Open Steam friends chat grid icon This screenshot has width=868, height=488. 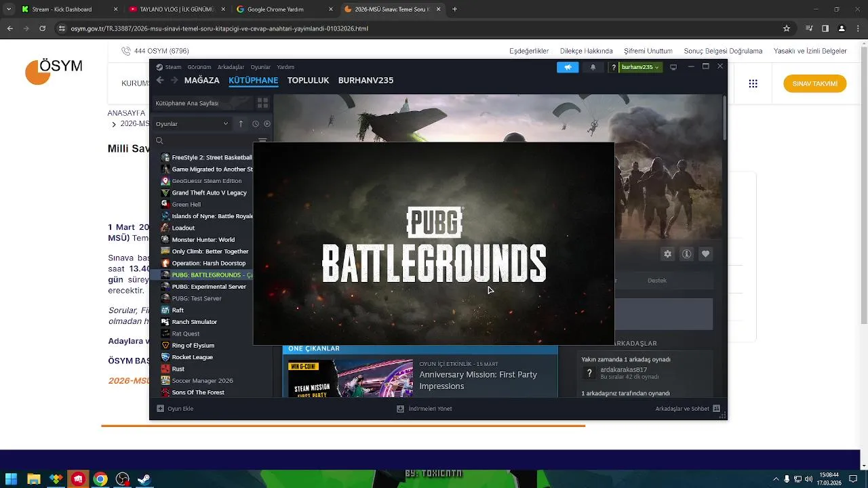pyautogui.click(x=718, y=409)
